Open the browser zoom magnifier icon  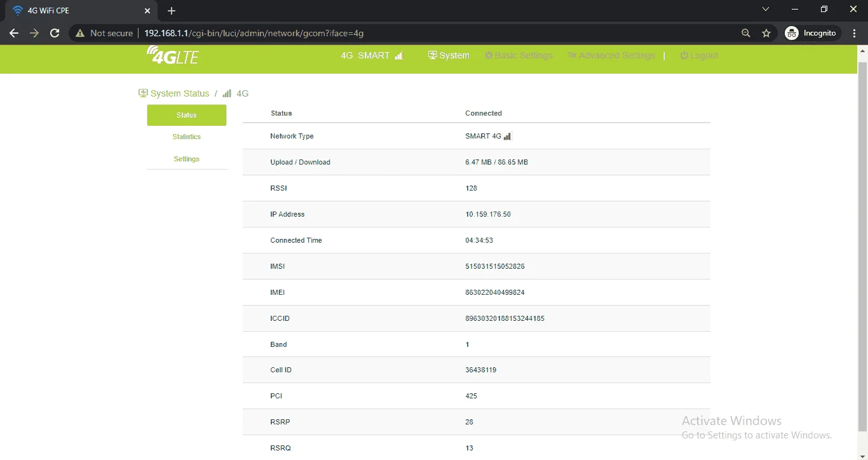point(746,33)
